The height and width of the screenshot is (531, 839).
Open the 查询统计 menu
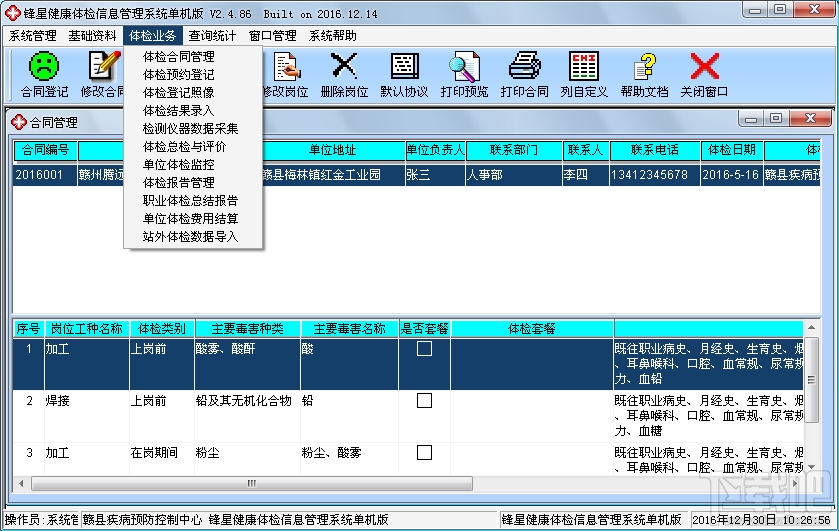pos(212,36)
